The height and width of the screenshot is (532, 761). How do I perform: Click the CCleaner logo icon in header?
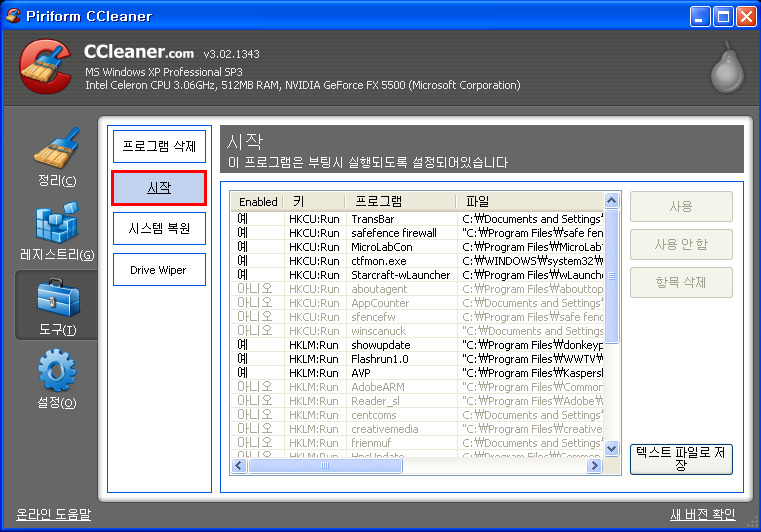pos(45,66)
